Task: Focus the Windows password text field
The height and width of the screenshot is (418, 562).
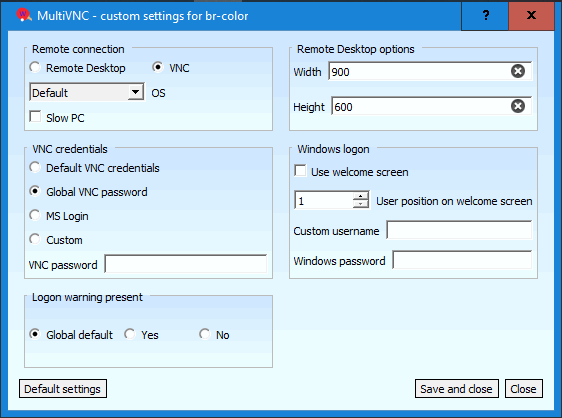Action: pyautogui.click(x=462, y=260)
